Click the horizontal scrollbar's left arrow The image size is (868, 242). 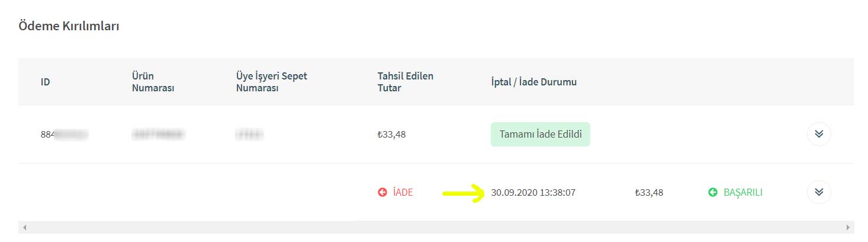24,227
